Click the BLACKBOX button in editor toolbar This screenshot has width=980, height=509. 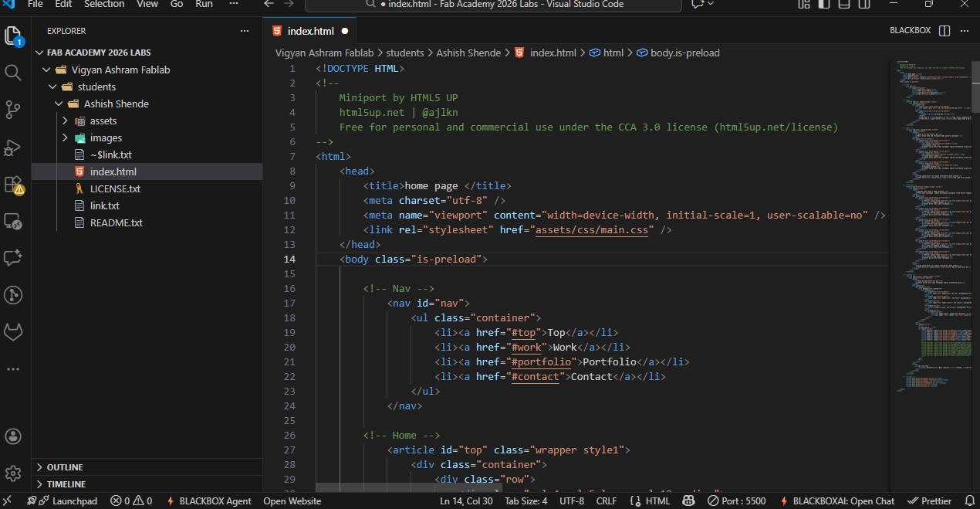[x=910, y=31]
